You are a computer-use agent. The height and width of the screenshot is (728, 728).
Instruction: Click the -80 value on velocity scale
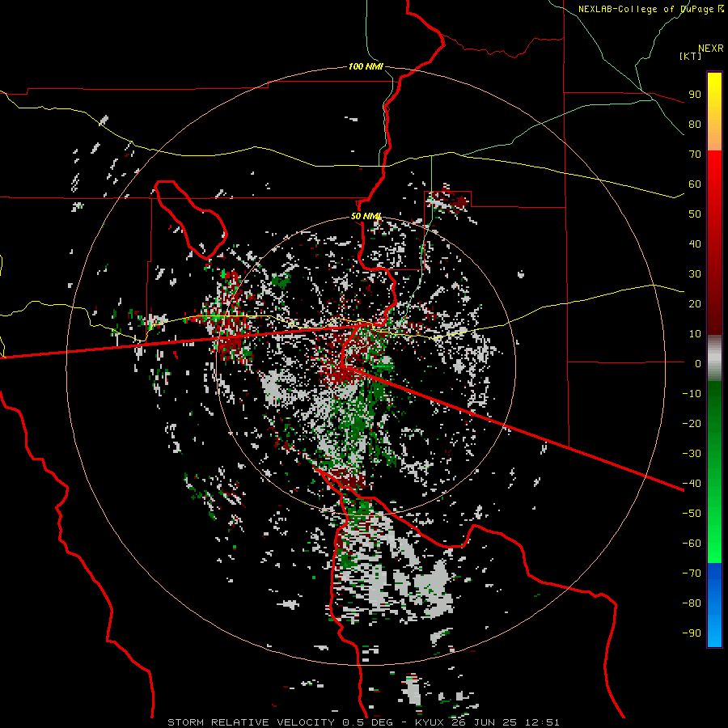(692, 603)
